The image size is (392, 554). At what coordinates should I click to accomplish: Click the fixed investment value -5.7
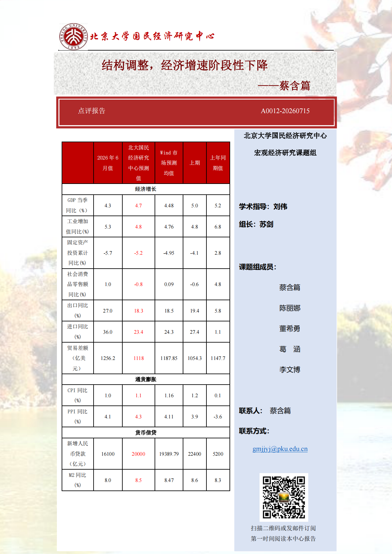point(108,253)
